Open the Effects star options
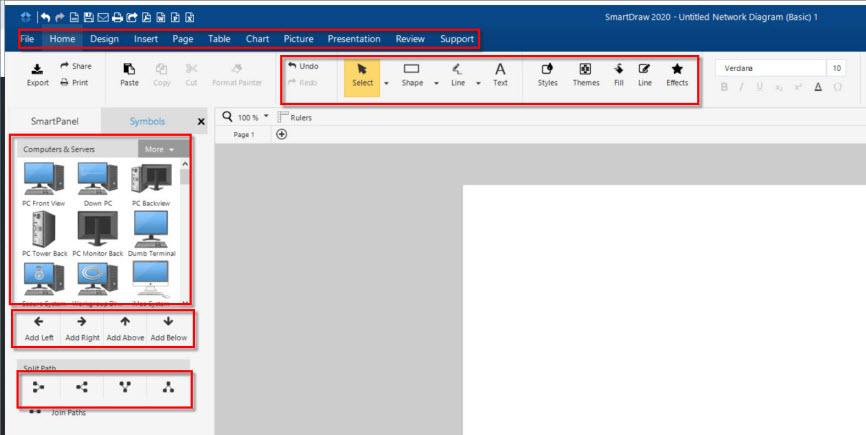This screenshot has width=866, height=435. pos(677,76)
